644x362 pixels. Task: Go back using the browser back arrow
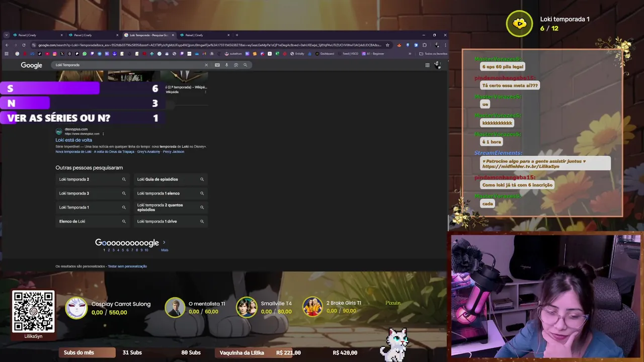click(x=7, y=45)
